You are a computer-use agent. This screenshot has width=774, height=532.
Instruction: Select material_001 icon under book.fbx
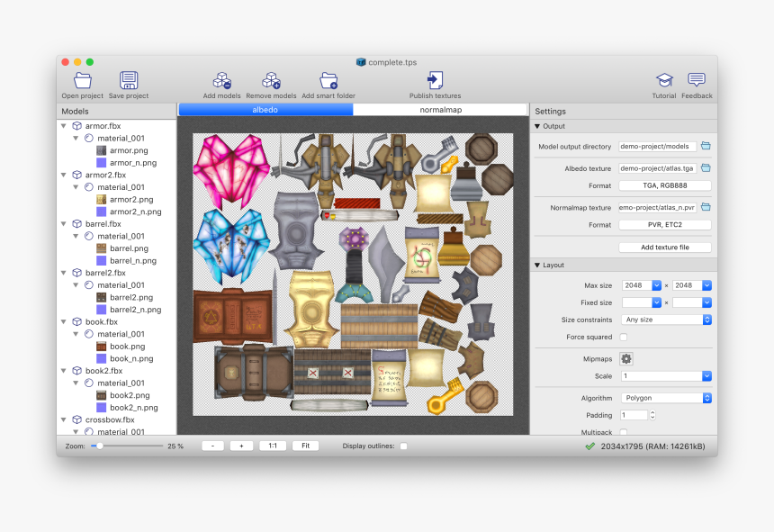point(89,334)
